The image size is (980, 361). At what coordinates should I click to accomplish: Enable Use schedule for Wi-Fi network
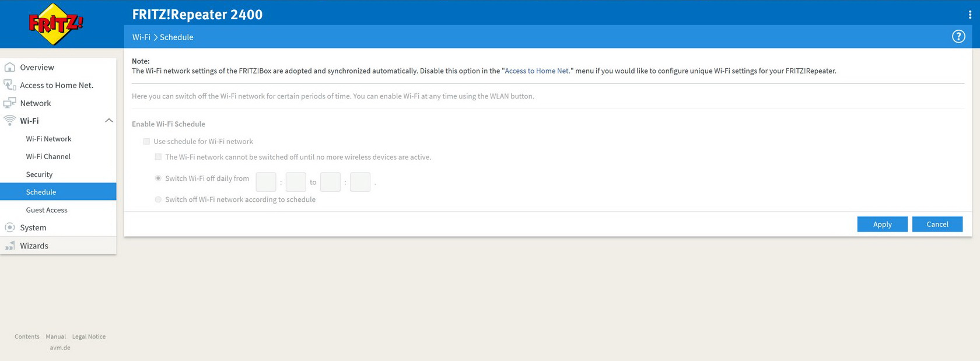click(x=146, y=141)
